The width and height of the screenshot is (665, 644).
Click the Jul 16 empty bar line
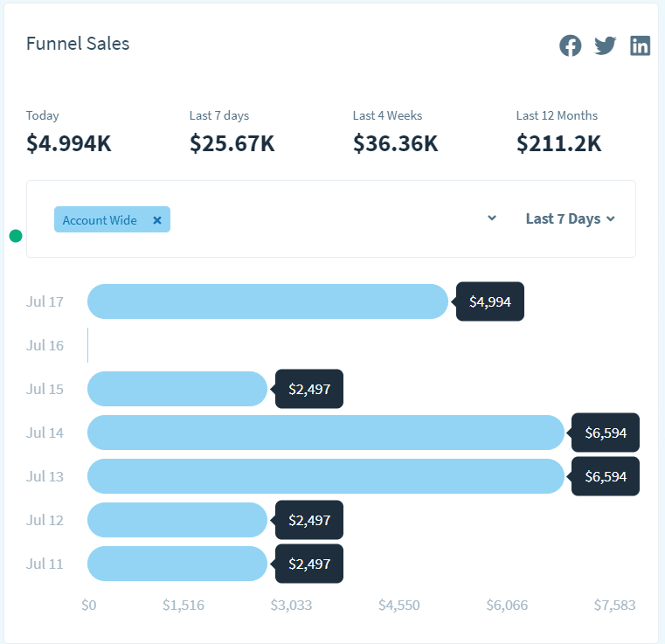(x=88, y=345)
